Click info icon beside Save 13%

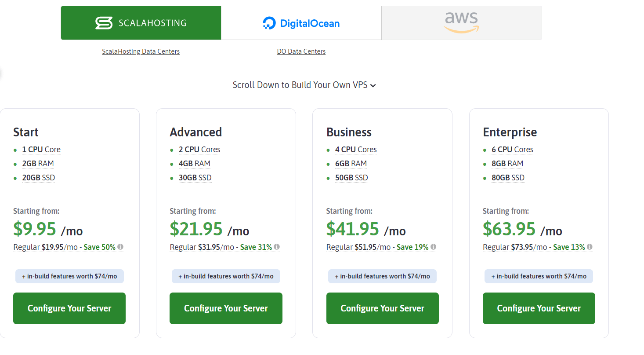tap(590, 247)
